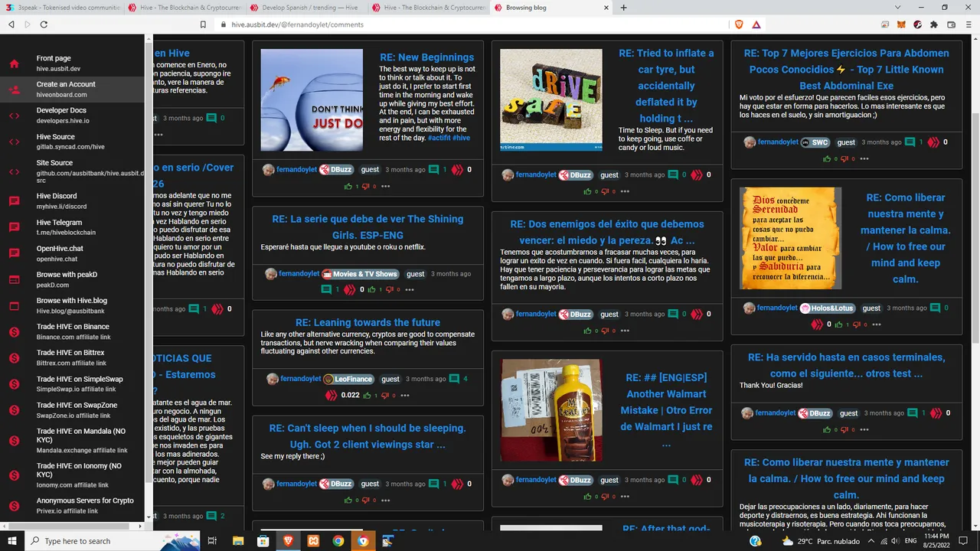Click the Front page home icon
This screenshot has width=980, height=551.
[x=14, y=64]
